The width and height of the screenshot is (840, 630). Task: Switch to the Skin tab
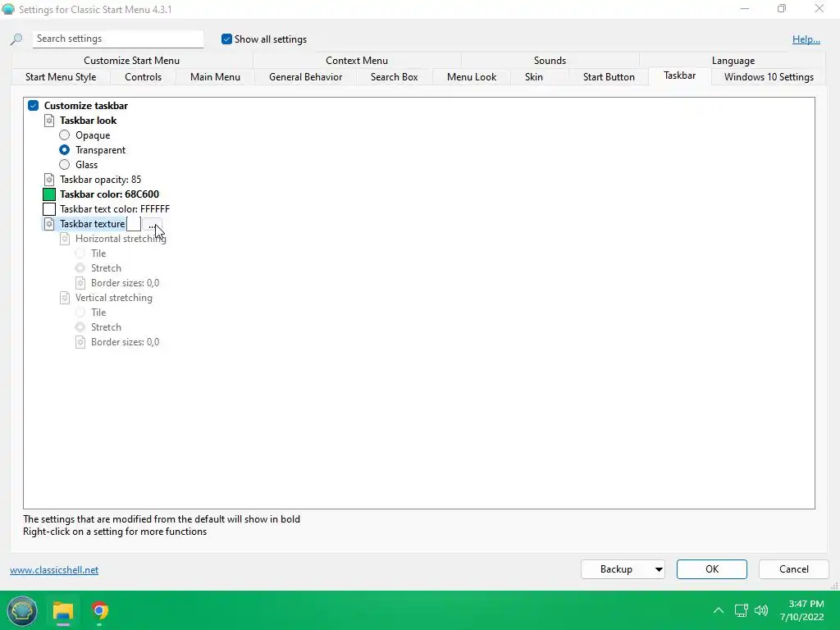tap(533, 76)
